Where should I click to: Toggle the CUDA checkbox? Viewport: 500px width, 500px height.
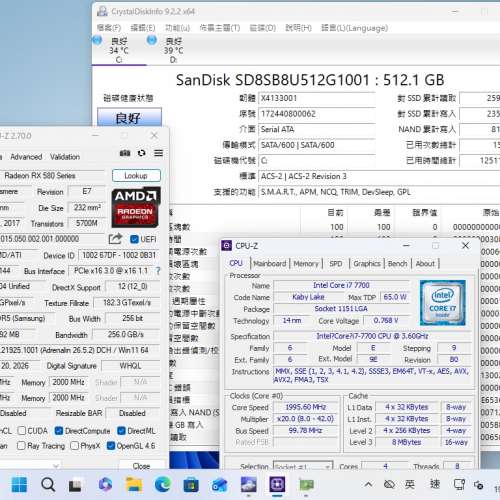[x=22, y=431]
